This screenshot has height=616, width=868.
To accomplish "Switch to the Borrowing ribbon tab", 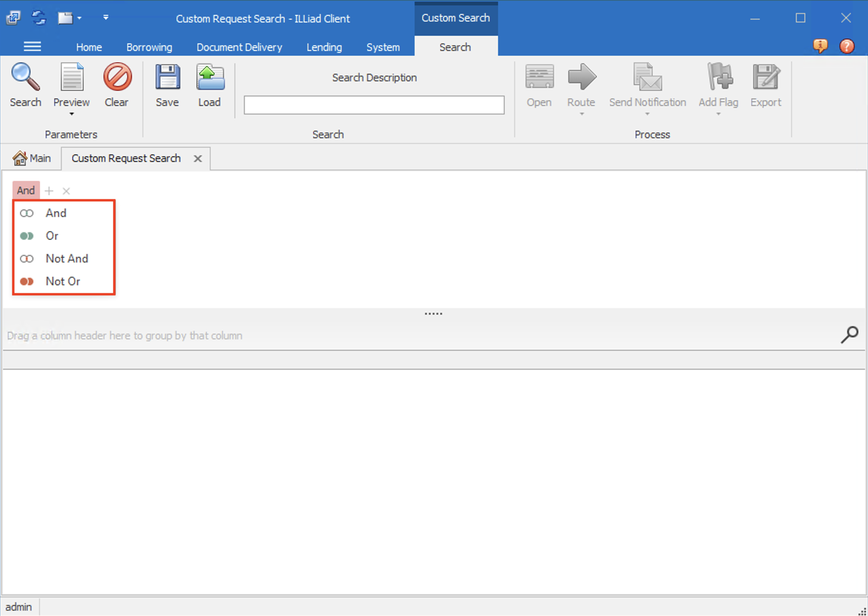I will tap(149, 47).
